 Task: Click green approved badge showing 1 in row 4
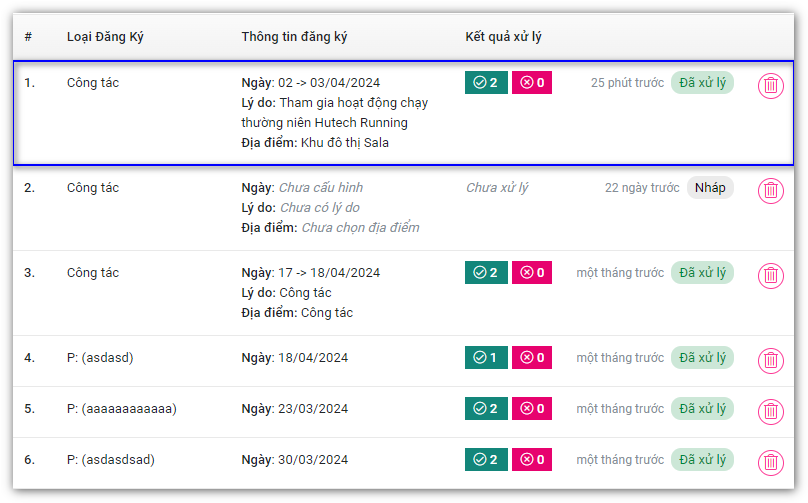[x=486, y=358]
